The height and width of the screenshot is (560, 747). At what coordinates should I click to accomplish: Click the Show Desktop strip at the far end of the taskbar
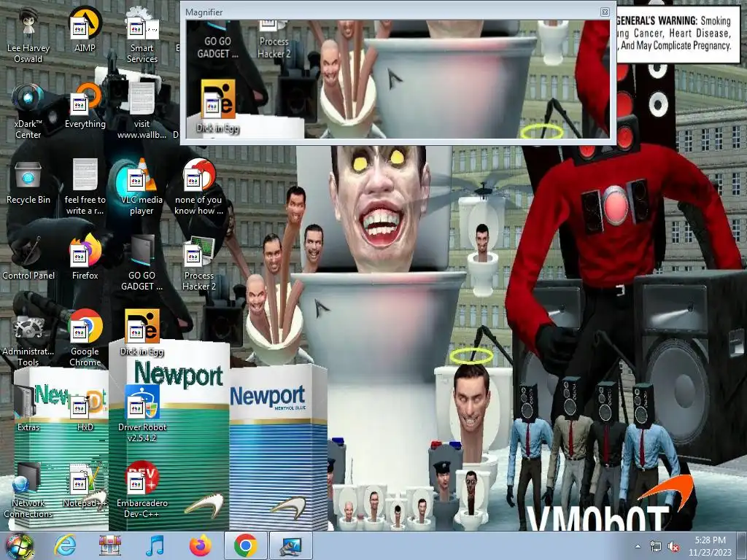point(743,545)
